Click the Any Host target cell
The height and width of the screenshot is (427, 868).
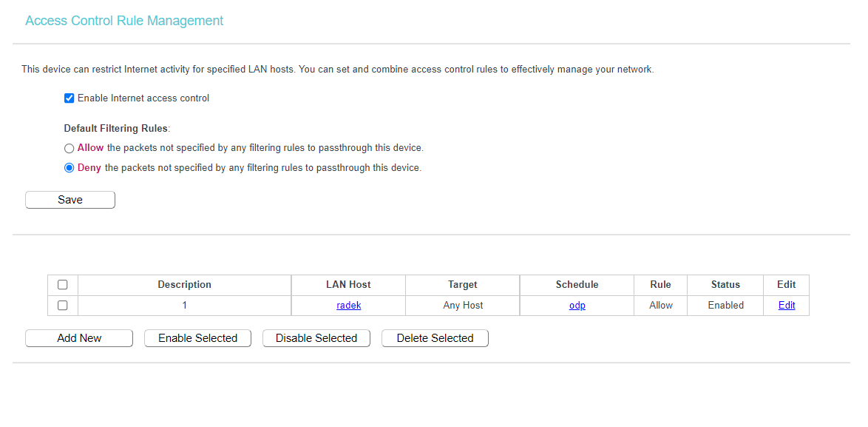[x=463, y=306]
